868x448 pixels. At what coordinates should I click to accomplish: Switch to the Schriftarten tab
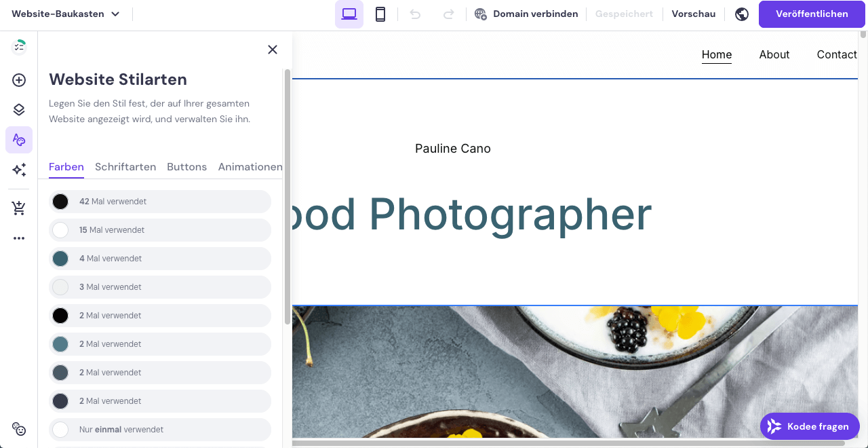[x=125, y=167]
